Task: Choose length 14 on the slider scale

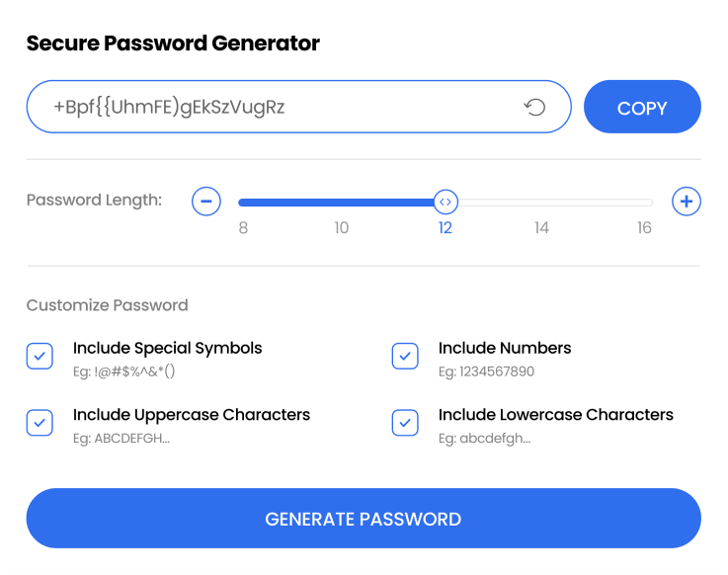Action: tap(541, 228)
